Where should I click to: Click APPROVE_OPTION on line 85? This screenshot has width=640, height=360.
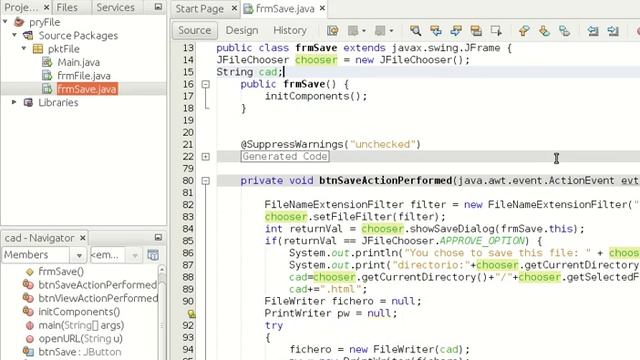coord(482,241)
